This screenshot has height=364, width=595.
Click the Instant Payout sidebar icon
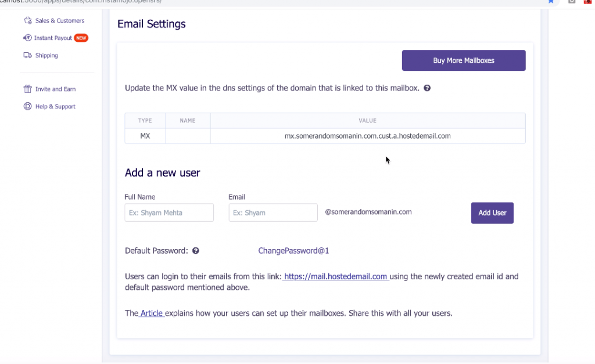tap(27, 38)
